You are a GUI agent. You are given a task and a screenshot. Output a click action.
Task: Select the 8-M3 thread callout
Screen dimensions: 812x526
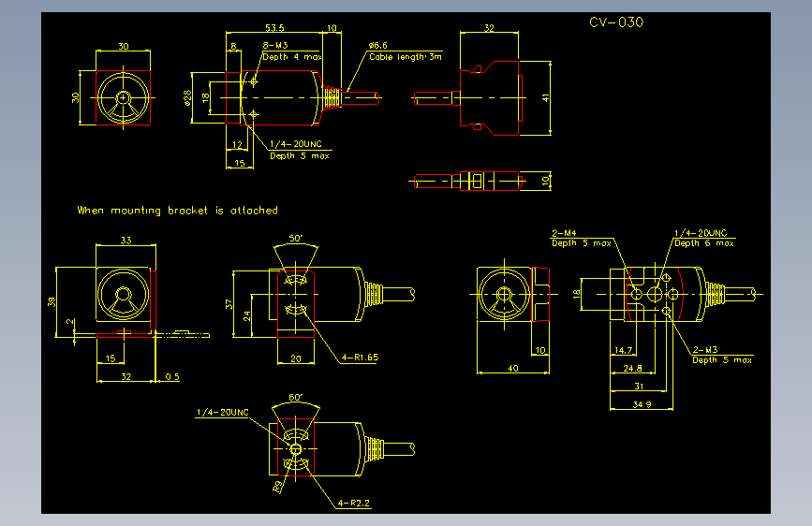click(x=275, y=46)
